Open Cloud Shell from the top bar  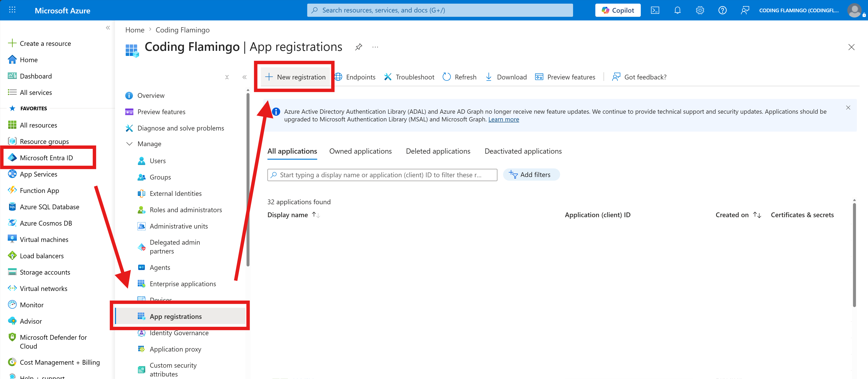point(655,10)
